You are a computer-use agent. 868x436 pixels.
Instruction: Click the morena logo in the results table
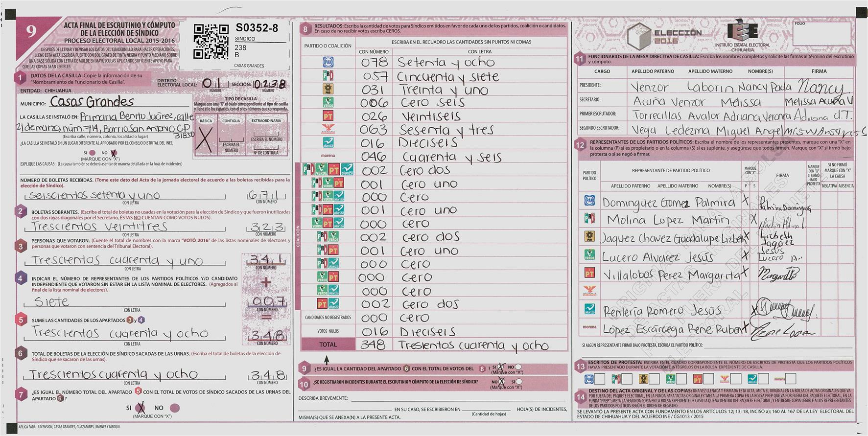[328, 156]
